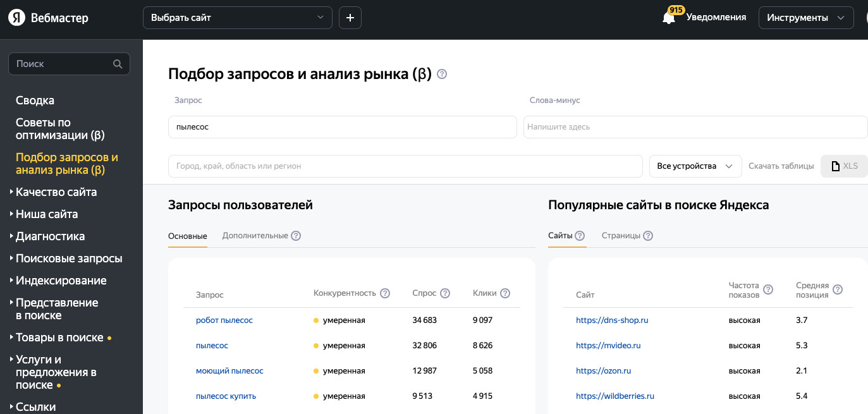Click help icon next to Дополнительные tab
Viewport: 868px width, 414px height.
coord(296,236)
